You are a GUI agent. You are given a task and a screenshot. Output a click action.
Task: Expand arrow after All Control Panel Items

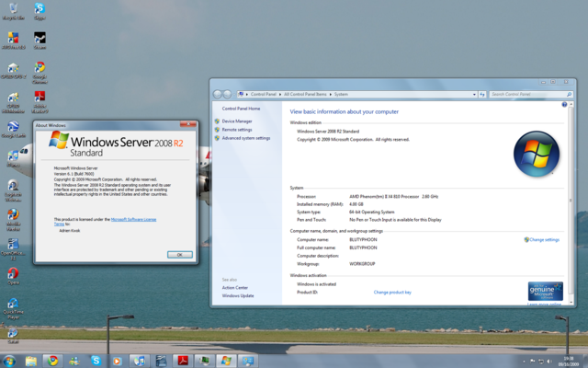pos(331,94)
